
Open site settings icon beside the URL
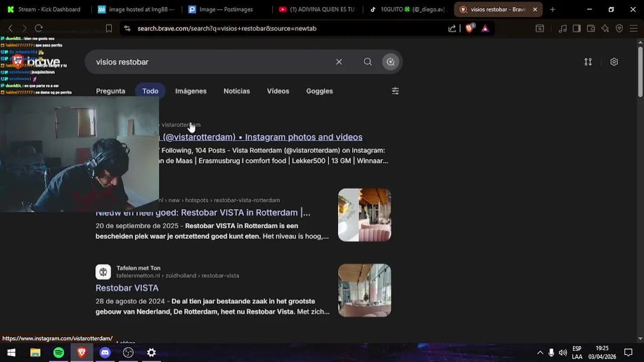click(127, 29)
